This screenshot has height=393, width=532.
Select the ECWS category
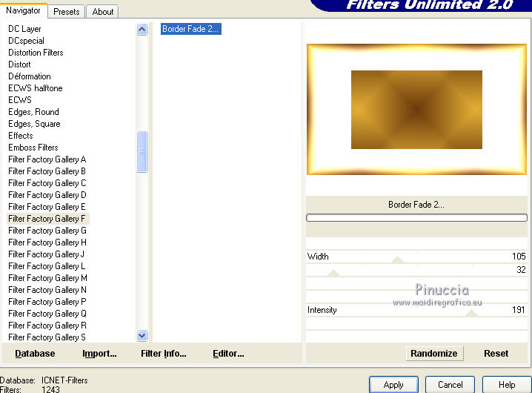click(20, 100)
